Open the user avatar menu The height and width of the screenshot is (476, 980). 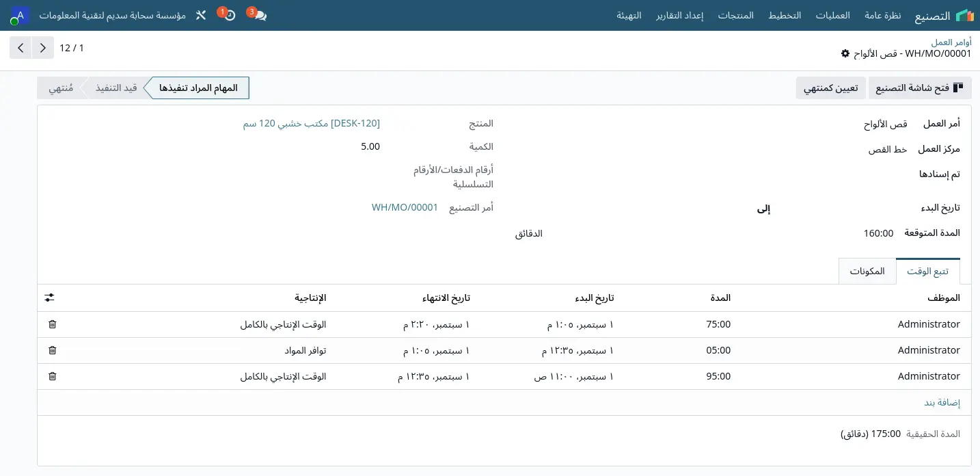20,15
